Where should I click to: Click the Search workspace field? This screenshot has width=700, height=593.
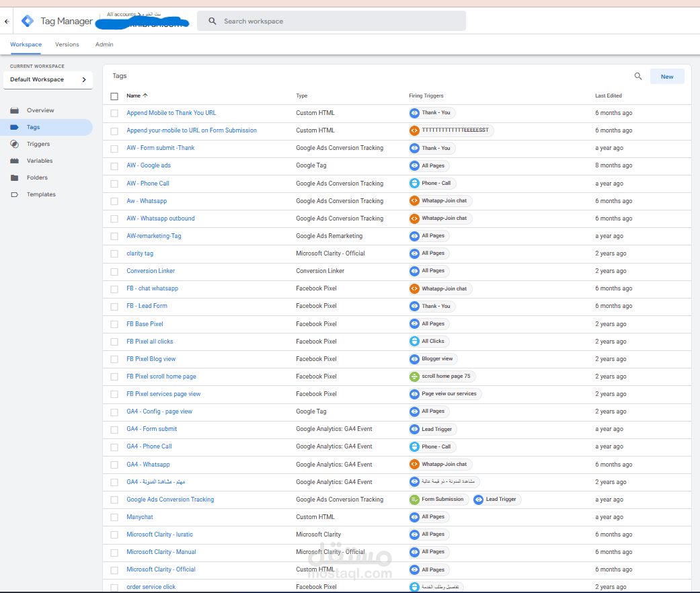[x=332, y=21]
